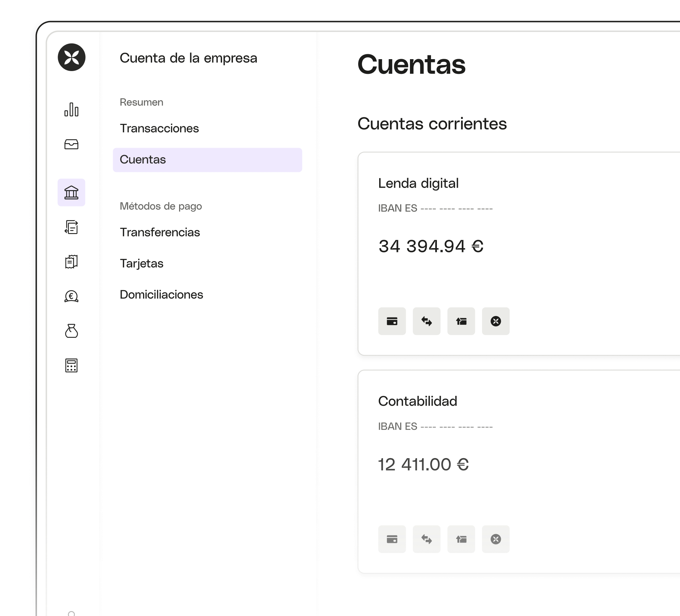Click the IBAN under Lenda digital

(435, 208)
